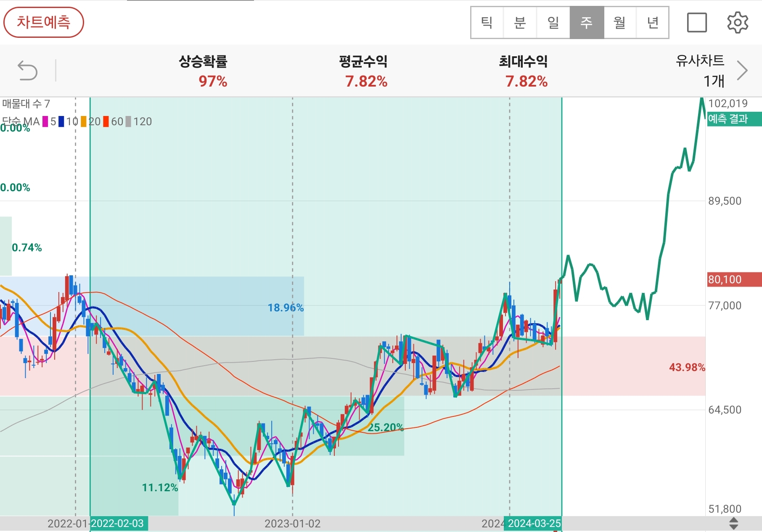Tap the 예측 결과 price tag
Screen dimensions: 762x532
coord(734,119)
